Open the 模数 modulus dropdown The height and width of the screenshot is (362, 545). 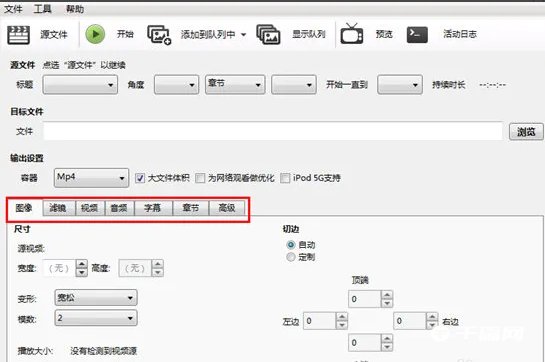(x=96, y=318)
